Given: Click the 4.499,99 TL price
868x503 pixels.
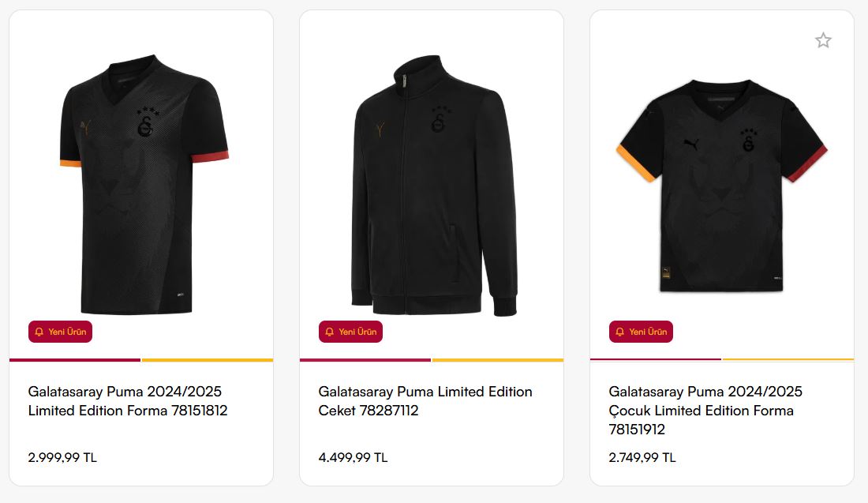Looking at the screenshot, I should [353, 457].
